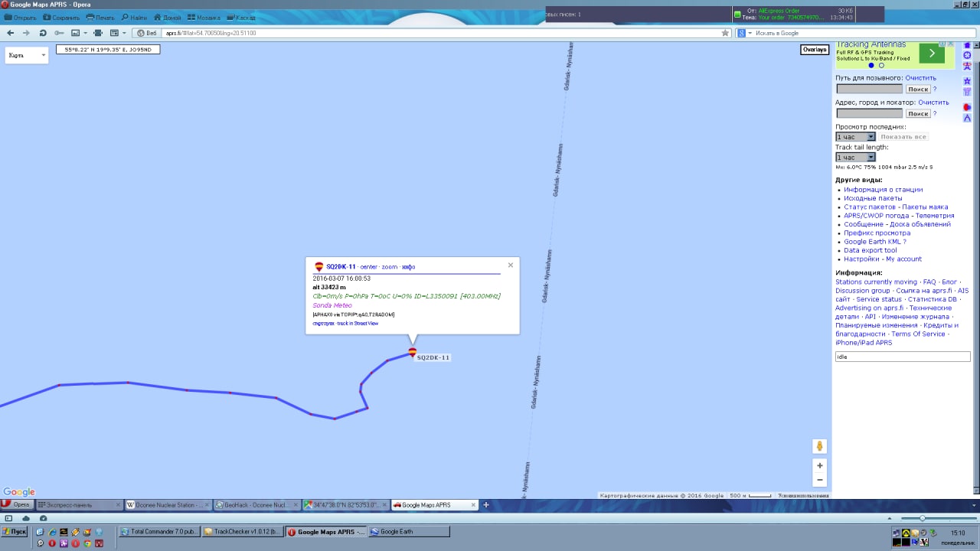
Task: Click Поиск button next to callsign field
Action: pyautogui.click(x=918, y=90)
